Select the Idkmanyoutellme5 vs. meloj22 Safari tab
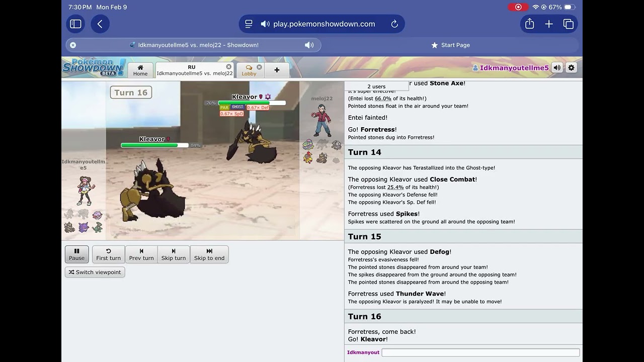The image size is (644, 362). (x=194, y=45)
